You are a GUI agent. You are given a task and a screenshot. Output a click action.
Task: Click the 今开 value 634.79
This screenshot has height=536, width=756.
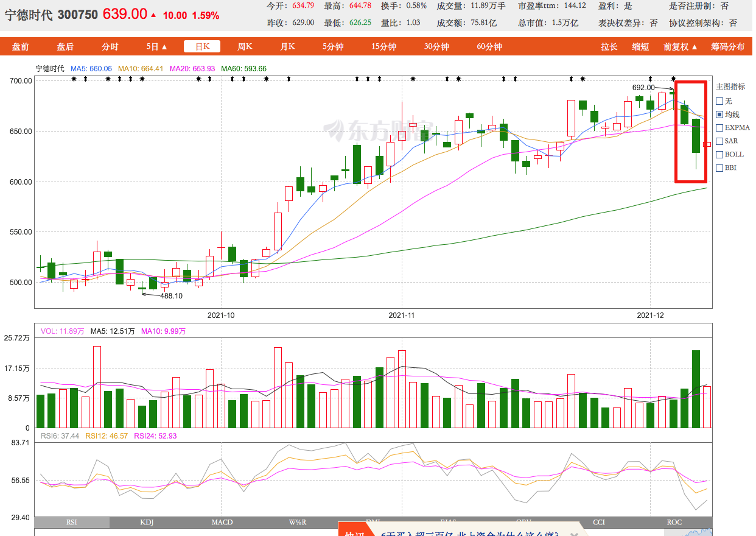point(303,6)
